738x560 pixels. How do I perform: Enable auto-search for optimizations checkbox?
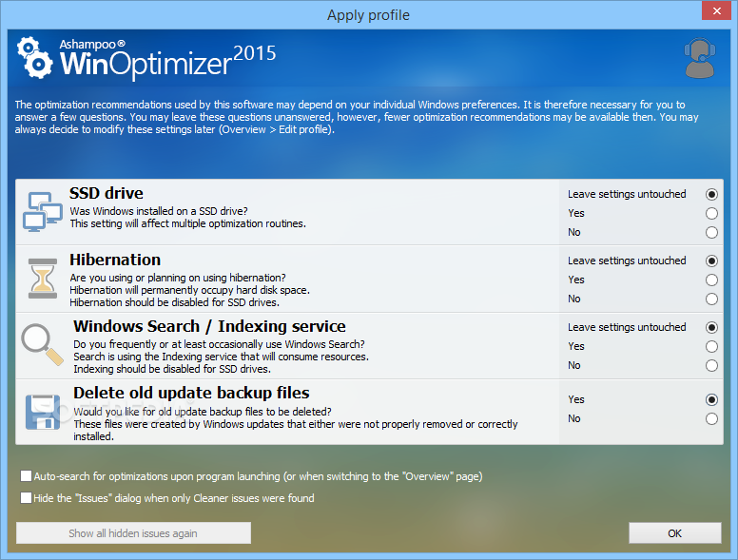click(26, 475)
